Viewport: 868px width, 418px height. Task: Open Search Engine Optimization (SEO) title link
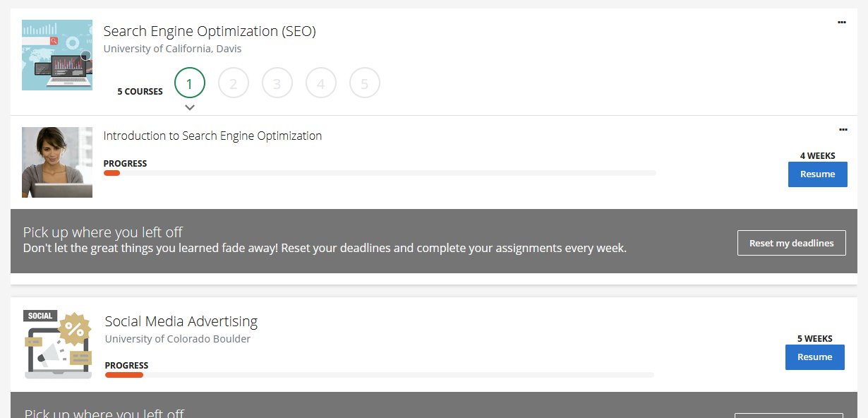[210, 31]
